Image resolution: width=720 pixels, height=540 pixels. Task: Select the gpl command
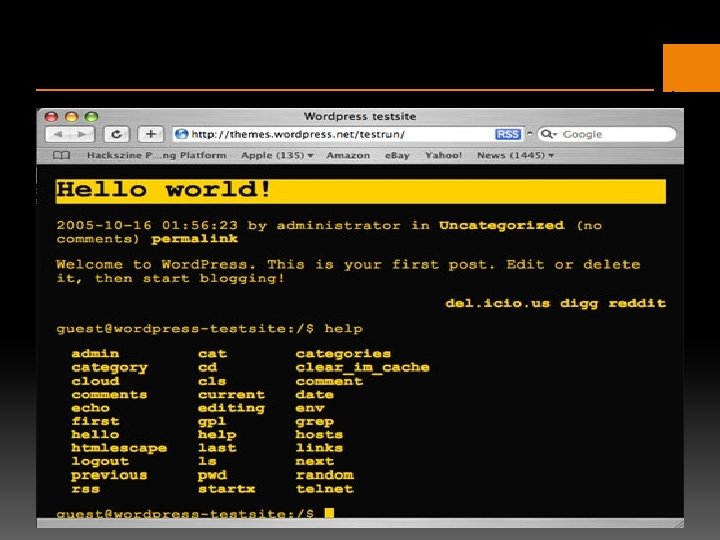(212, 422)
